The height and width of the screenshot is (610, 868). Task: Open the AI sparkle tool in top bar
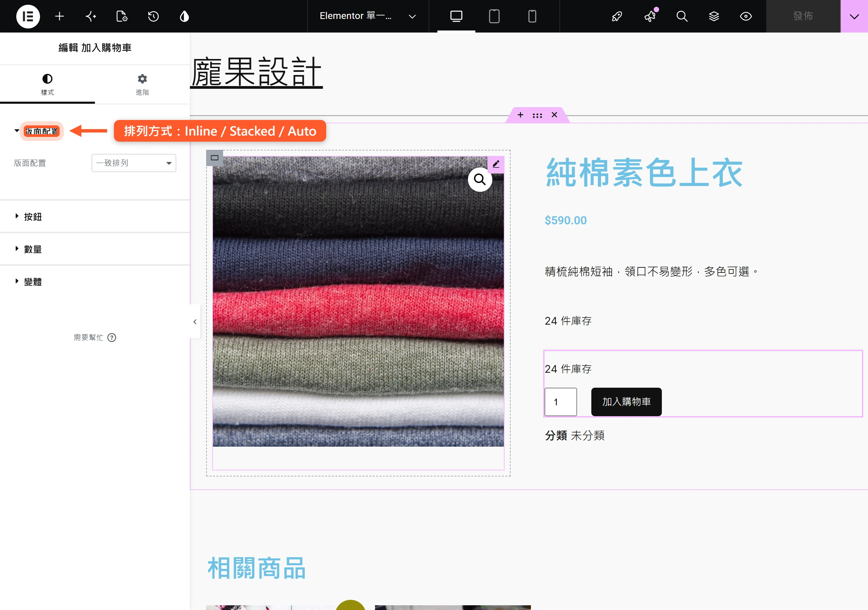click(x=91, y=16)
